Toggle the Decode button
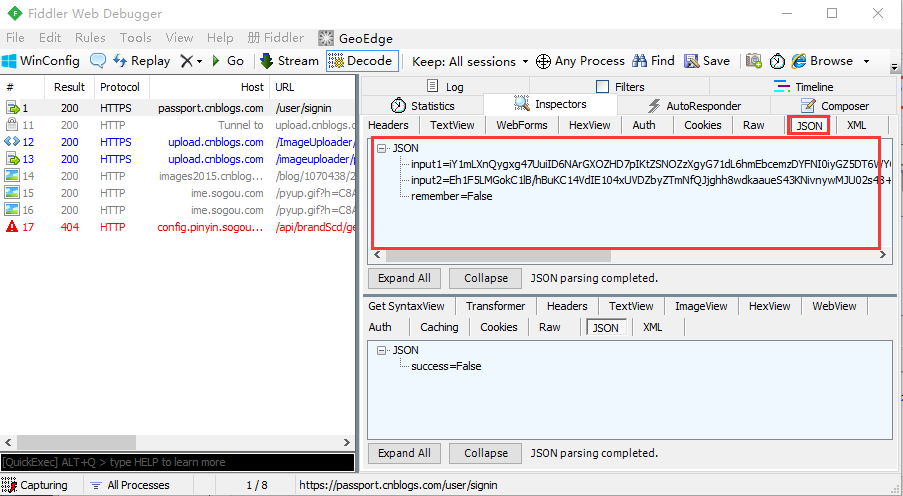Image resolution: width=903 pixels, height=496 pixels. [362, 60]
